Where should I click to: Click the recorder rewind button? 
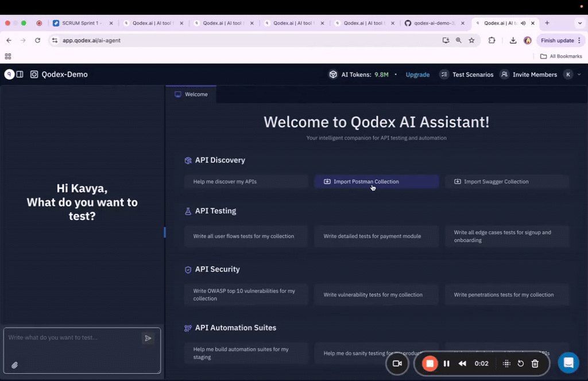[462, 363]
